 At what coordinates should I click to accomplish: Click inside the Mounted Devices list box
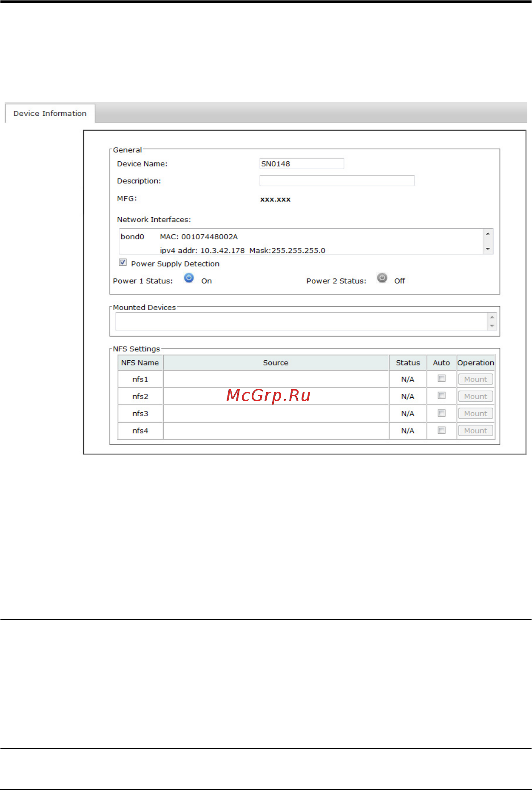coord(301,322)
